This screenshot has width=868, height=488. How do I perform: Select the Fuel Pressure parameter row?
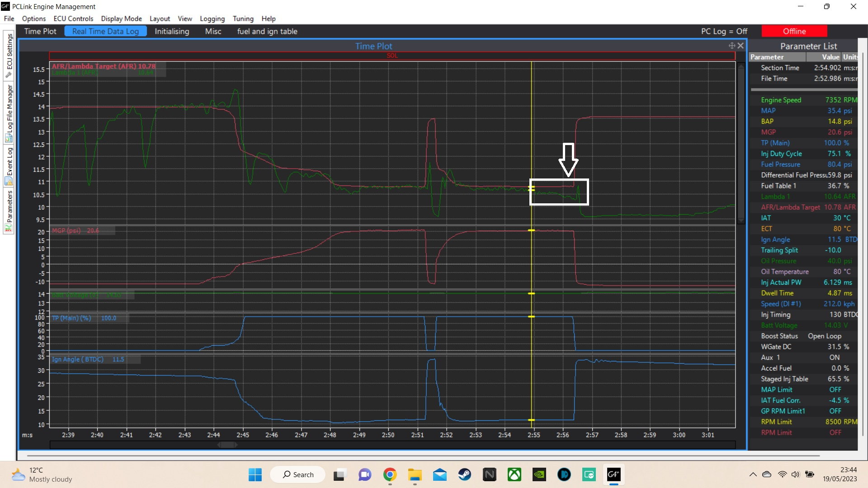click(x=803, y=164)
